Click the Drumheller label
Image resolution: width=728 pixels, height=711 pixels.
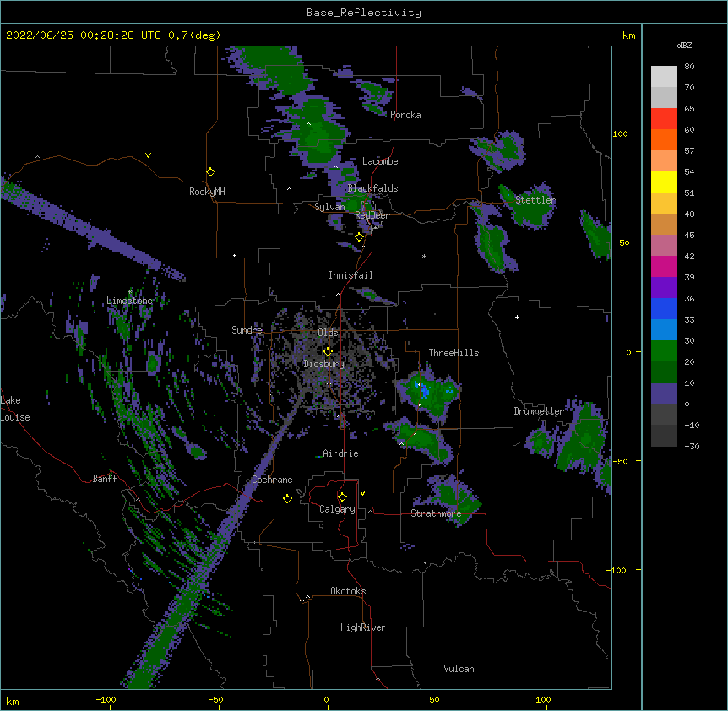tap(539, 411)
